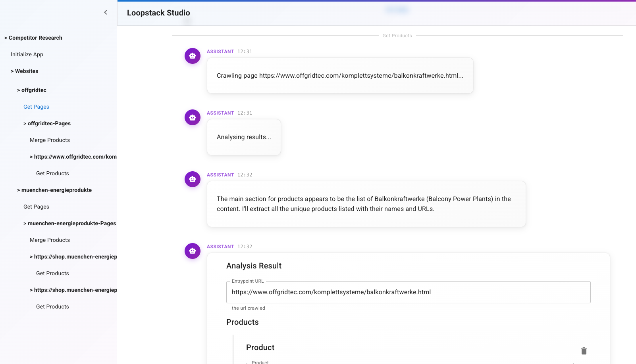Click the 'Crawling page' message bubble
636x364 pixels.
point(340,76)
